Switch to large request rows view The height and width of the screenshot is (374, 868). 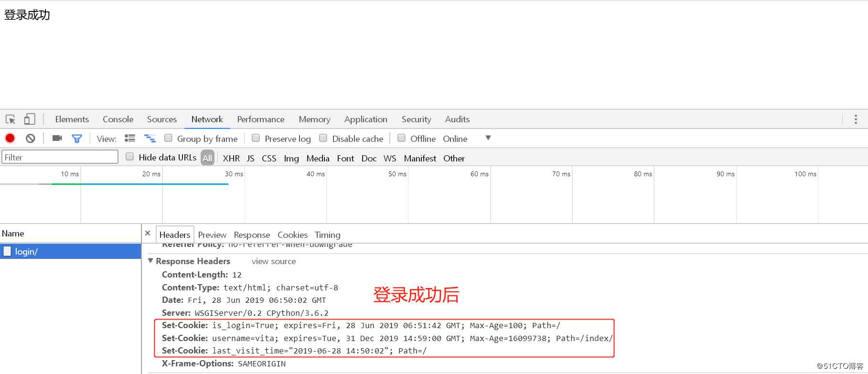tap(130, 139)
